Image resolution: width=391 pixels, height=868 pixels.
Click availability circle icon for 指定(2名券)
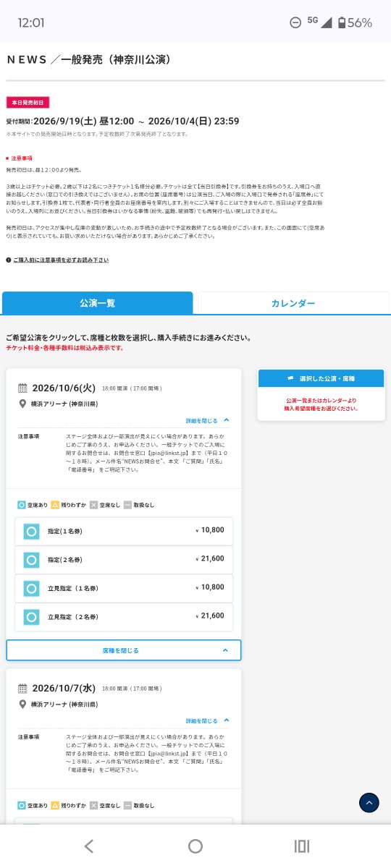[31, 560]
